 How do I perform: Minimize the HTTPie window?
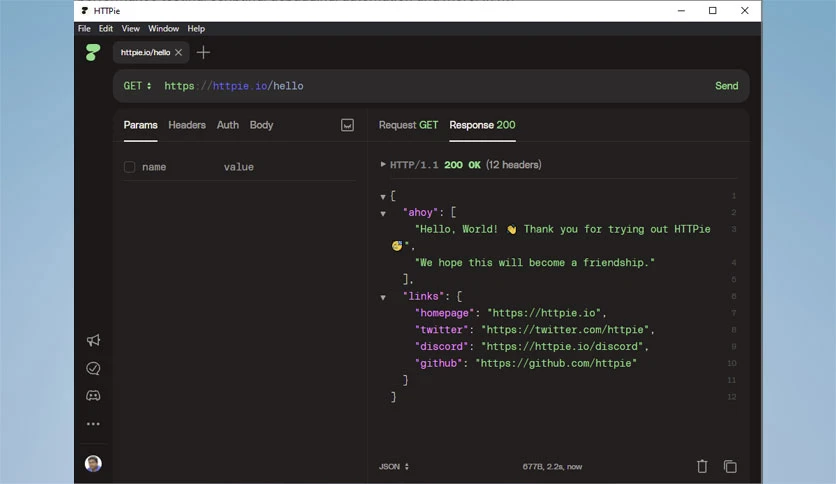click(x=681, y=11)
